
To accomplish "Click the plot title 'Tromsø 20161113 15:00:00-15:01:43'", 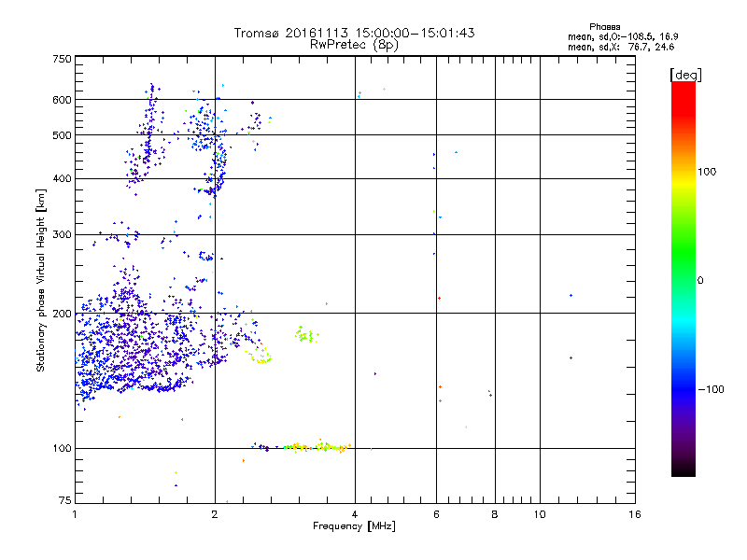I will click(354, 33).
